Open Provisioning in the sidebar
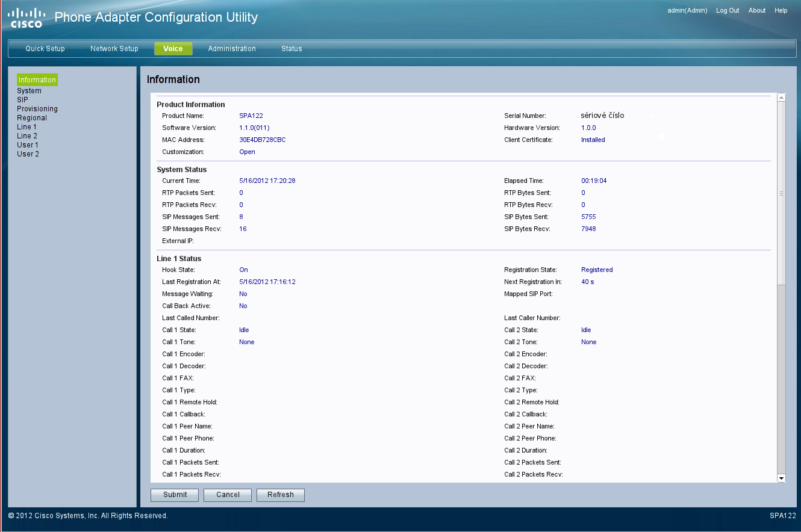The height and width of the screenshot is (532, 801). [37, 109]
